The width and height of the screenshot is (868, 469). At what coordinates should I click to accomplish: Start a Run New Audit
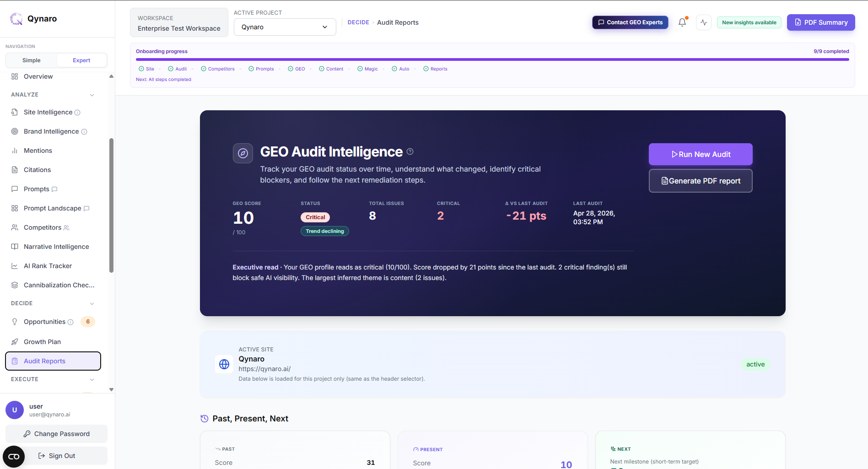pos(701,154)
